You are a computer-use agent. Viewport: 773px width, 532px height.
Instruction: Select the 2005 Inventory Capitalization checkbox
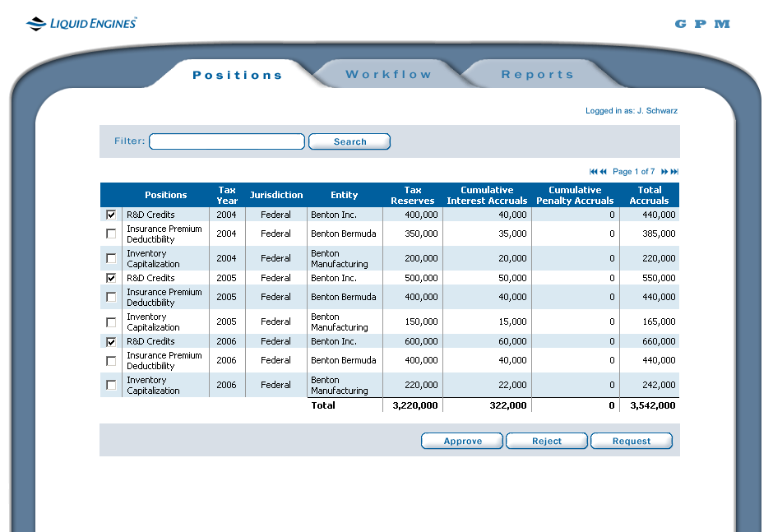111,322
